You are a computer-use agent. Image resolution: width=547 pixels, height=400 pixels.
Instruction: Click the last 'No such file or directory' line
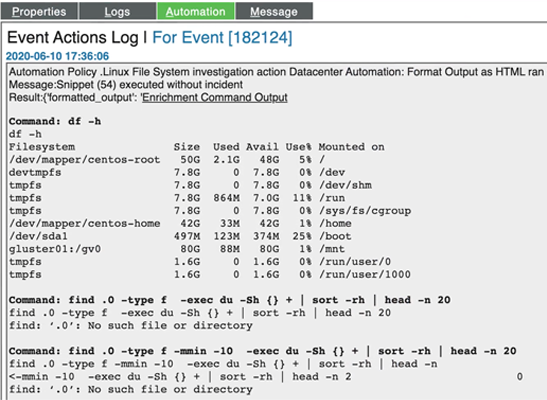(x=131, y=389)
